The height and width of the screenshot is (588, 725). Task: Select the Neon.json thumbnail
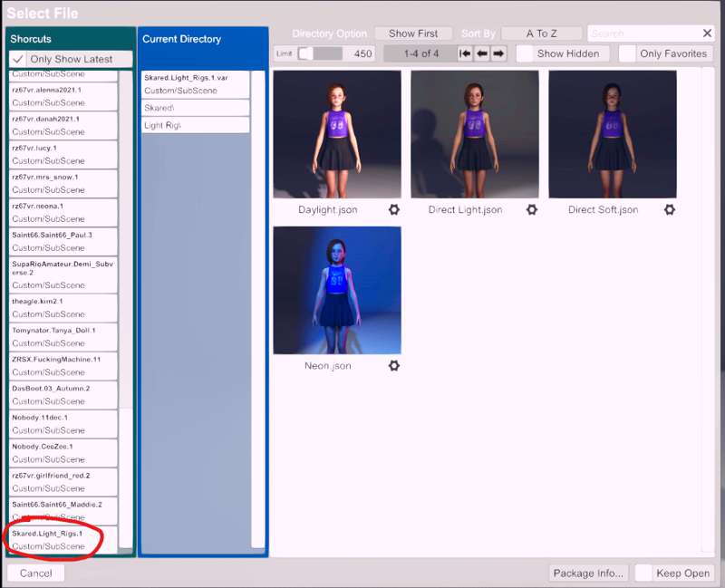click(x=337, y=290)
